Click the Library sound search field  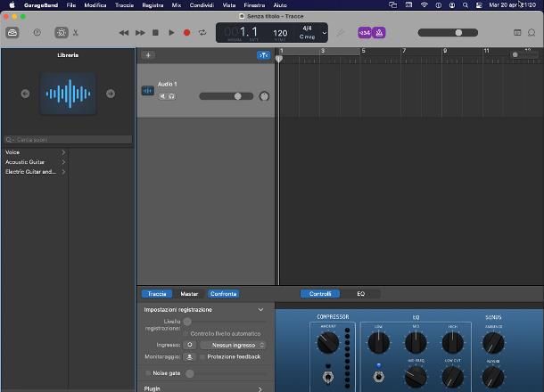[68, 140]
